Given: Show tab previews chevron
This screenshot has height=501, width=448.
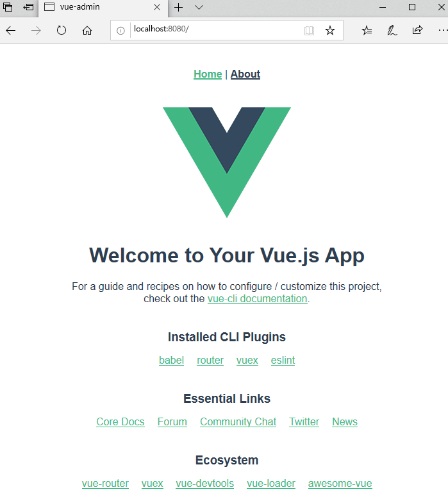Looking at the screenshot, I should pos(199,7).
